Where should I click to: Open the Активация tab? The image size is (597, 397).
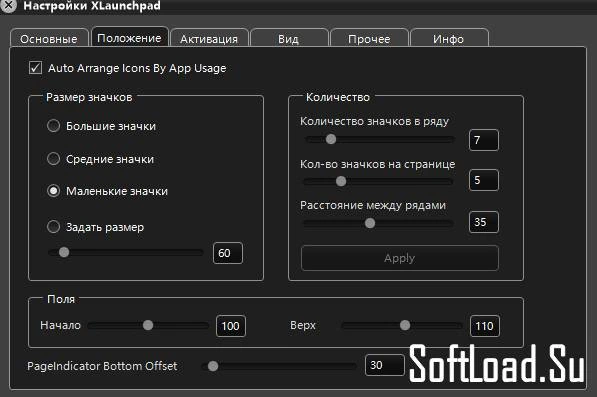[x=209, y=38]
